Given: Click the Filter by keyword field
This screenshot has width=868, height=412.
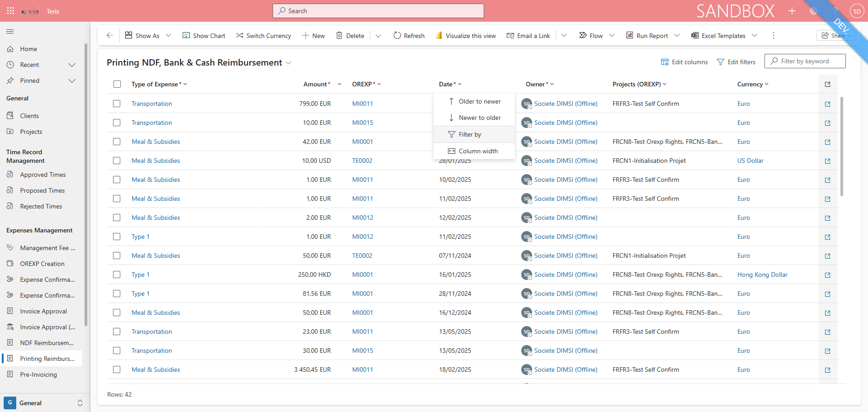Looking at the screenshot, I should (805, 61).
